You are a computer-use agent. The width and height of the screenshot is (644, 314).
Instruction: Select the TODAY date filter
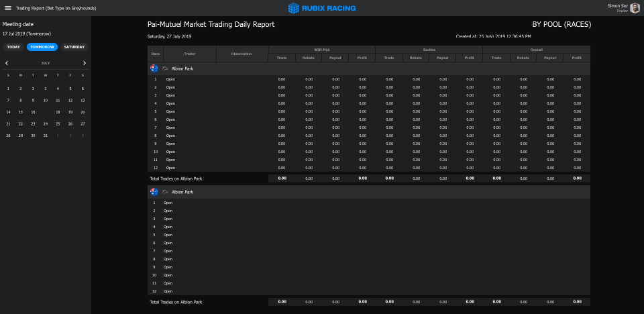tap(13, 47)
